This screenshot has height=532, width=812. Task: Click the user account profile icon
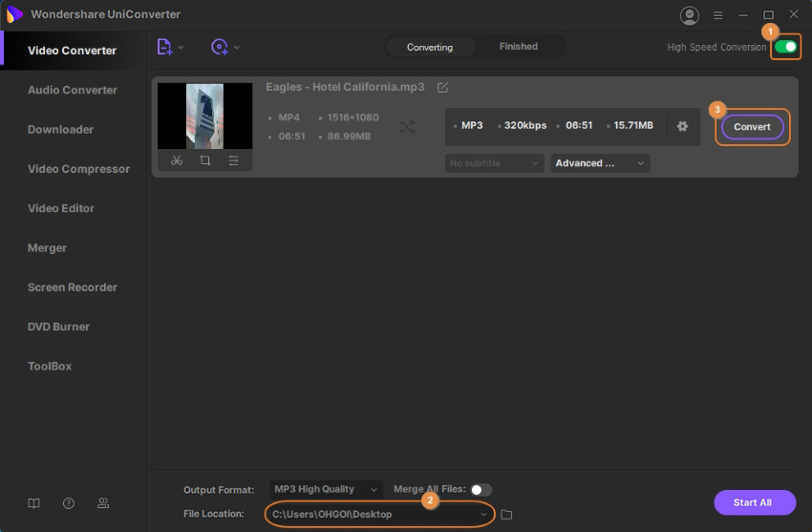[x=689, y=15]
